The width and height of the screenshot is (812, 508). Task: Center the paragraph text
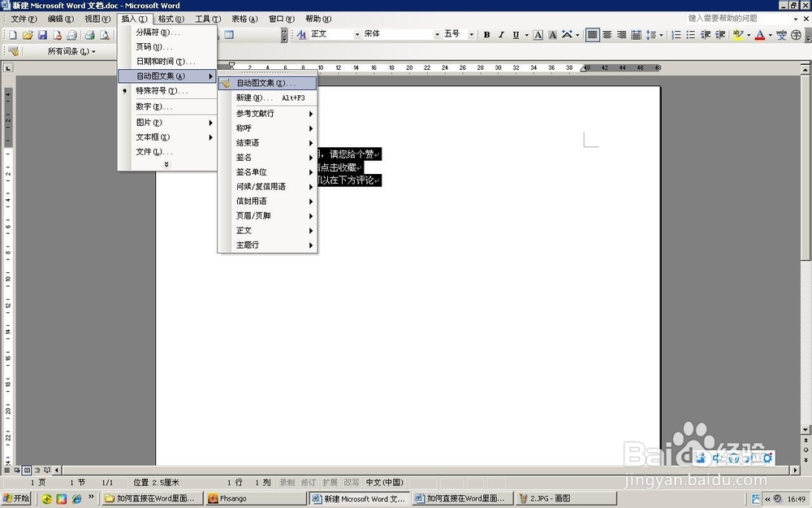coord(607,35)
